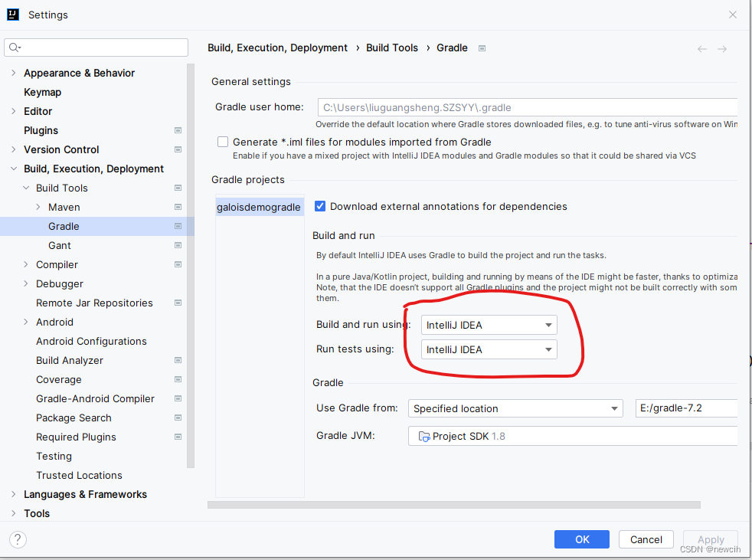Enable Generate *.iml files checkbox
Viewport: 752px width, 560px height.
(223, 142)
